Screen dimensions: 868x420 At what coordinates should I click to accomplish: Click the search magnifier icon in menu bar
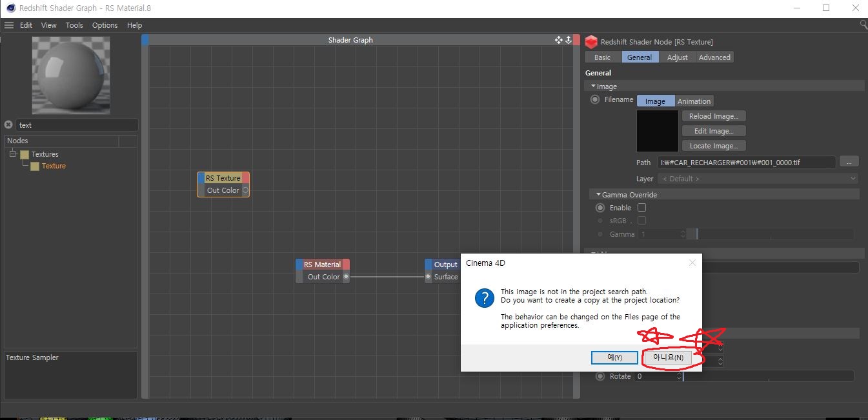[863, 25]
